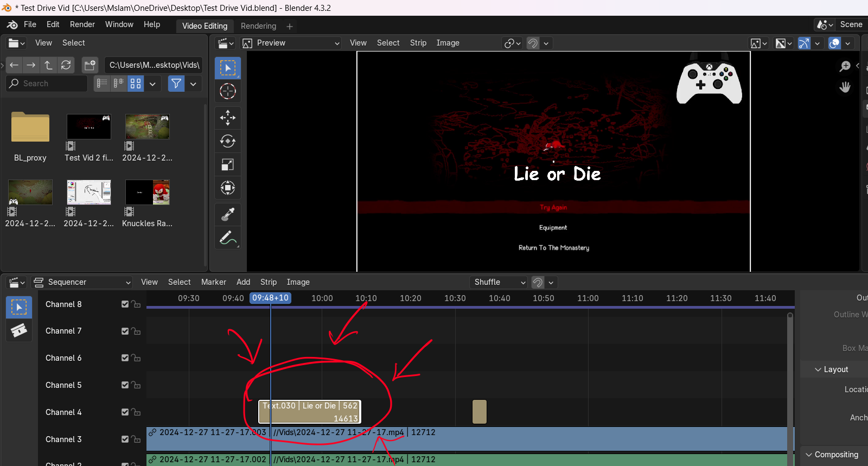Viewport: 868px width, 466px height.
Task: Select the Text.030 Lie or Die strip
Action: click(310, 412)
